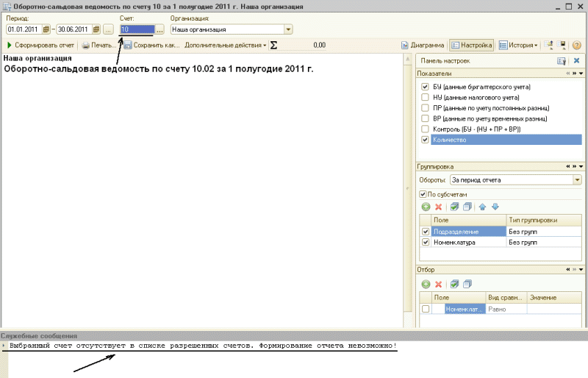588x378 pixels.
Task: Click the Счет input field with 10
Action: (x=137, y=29)
